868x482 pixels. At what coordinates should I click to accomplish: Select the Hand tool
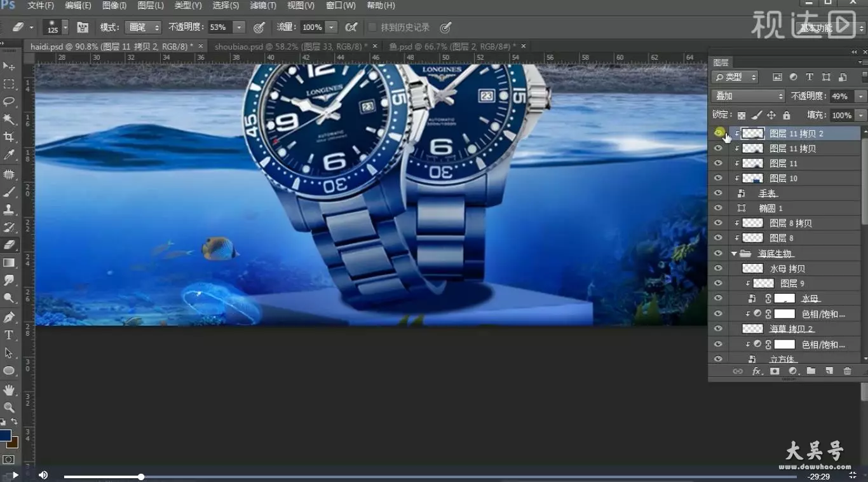pos(9,389)
